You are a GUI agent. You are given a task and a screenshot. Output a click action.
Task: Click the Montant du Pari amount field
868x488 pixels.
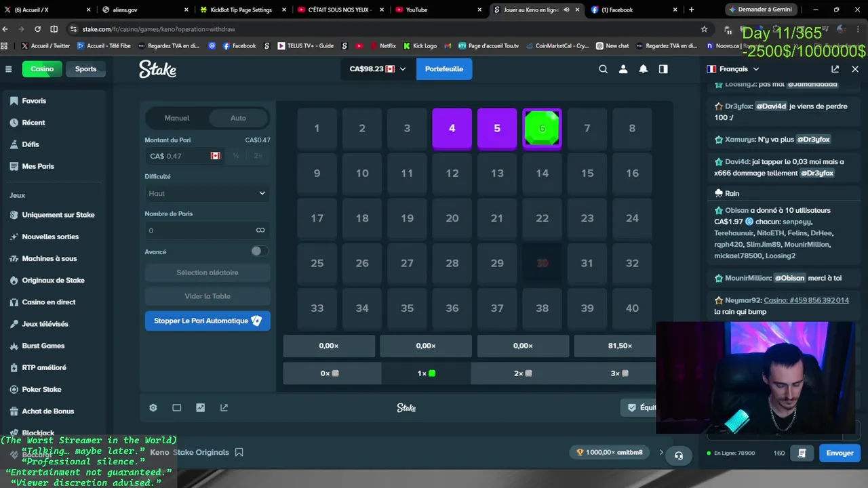(x=184, y=156)
